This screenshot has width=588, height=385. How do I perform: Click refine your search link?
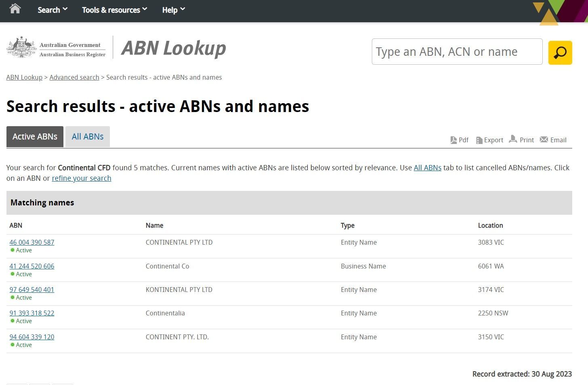(x=81, y=178)
